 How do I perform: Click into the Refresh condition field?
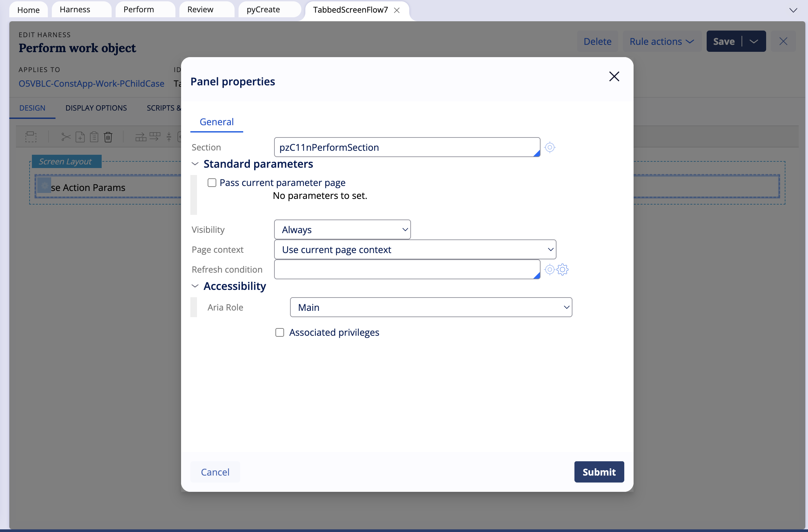pos(407,269)
